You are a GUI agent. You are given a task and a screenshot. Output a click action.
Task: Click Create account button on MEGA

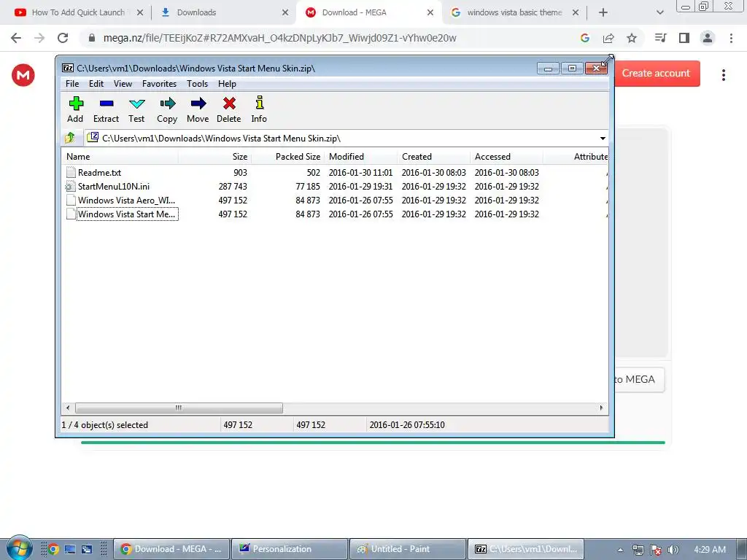657,74
